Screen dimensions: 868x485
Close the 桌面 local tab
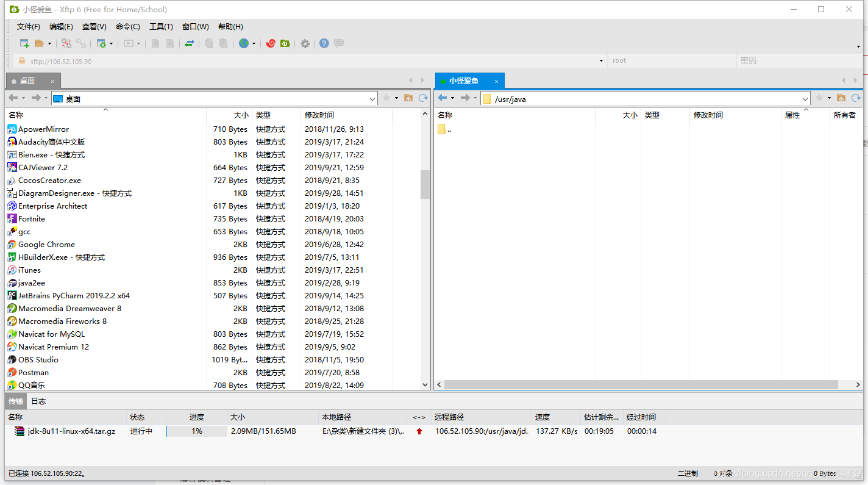52,81
